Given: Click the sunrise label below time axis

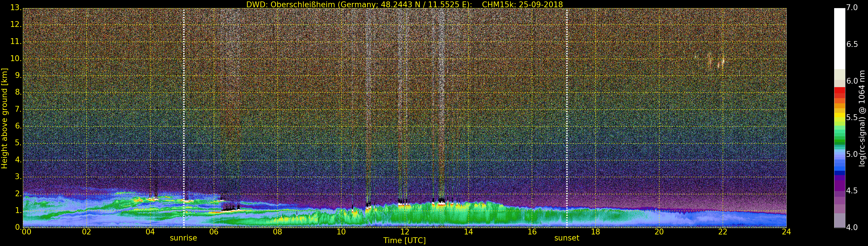Looking at the screenshot, I should point(183,238).
